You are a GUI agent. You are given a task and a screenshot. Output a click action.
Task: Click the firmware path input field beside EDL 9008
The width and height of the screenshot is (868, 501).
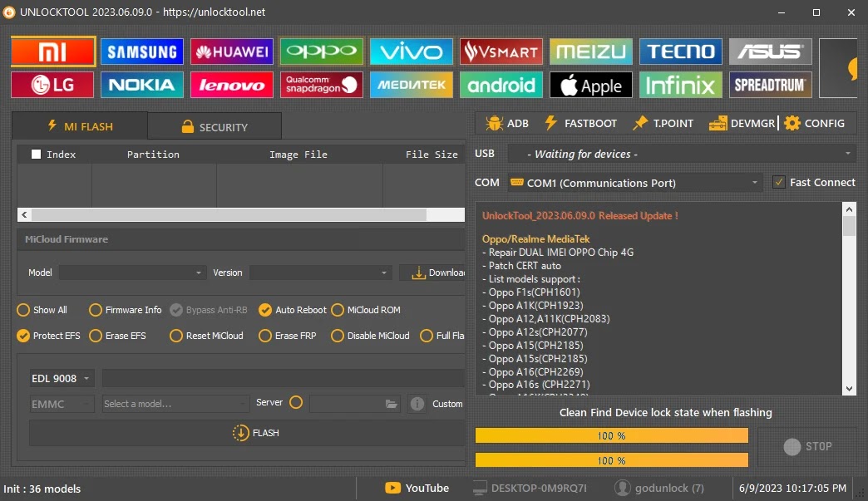click(x=284, y=379)
